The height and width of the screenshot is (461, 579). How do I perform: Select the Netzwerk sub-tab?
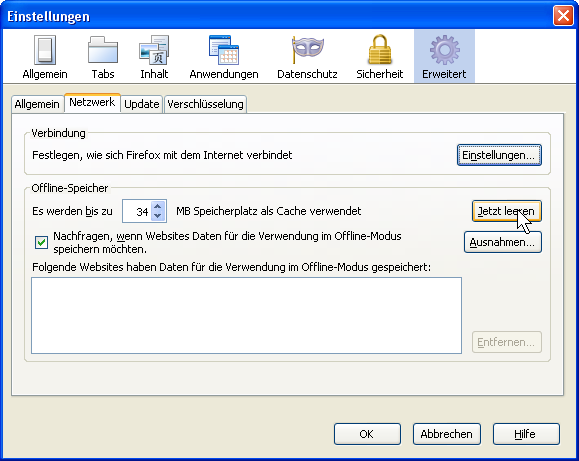pyautogui.click(x=92, y=102)
